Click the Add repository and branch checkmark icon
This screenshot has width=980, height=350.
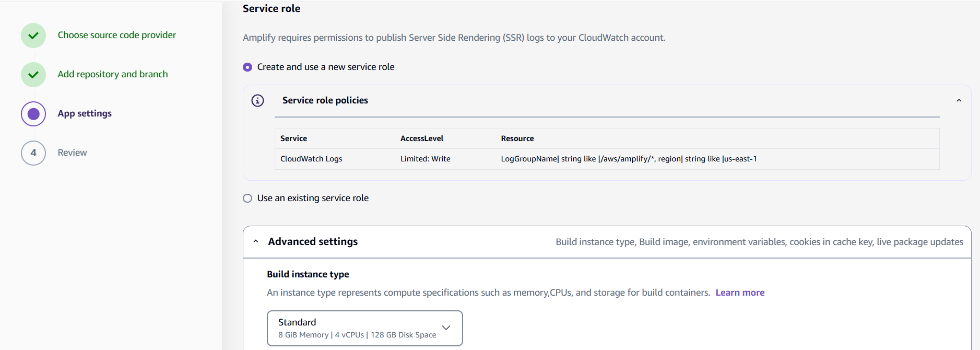[x=33, y=75]
